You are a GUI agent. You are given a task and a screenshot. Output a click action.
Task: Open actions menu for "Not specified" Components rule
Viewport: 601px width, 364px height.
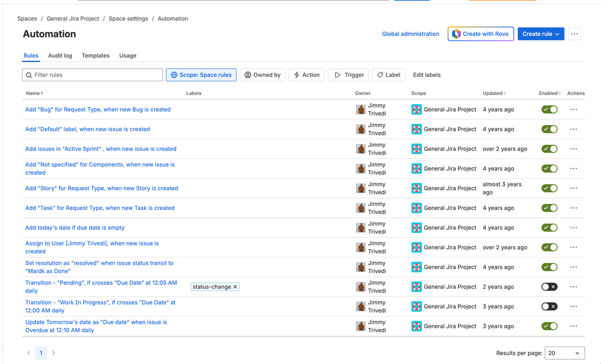(573, 168)
